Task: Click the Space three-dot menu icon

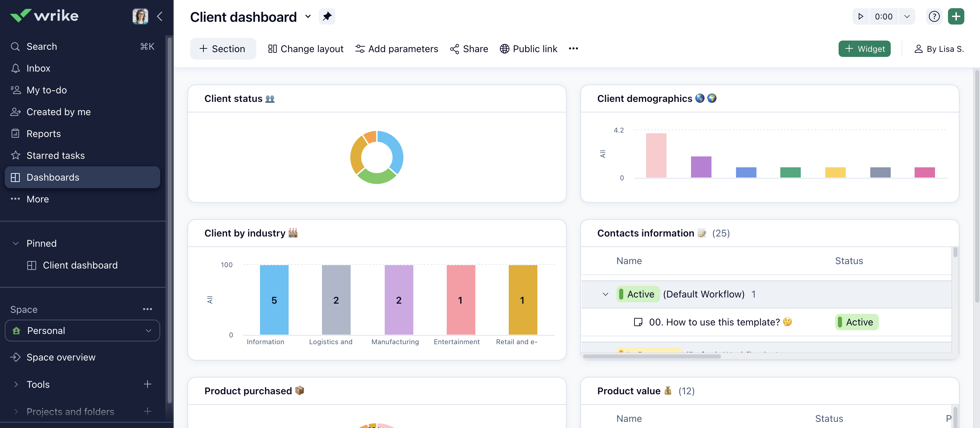Action: click(147, 309)
